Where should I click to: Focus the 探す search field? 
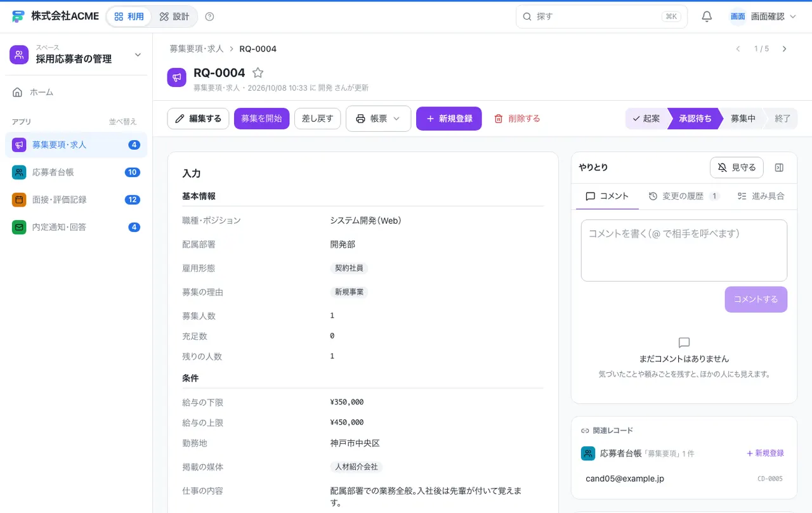(601, 16)
